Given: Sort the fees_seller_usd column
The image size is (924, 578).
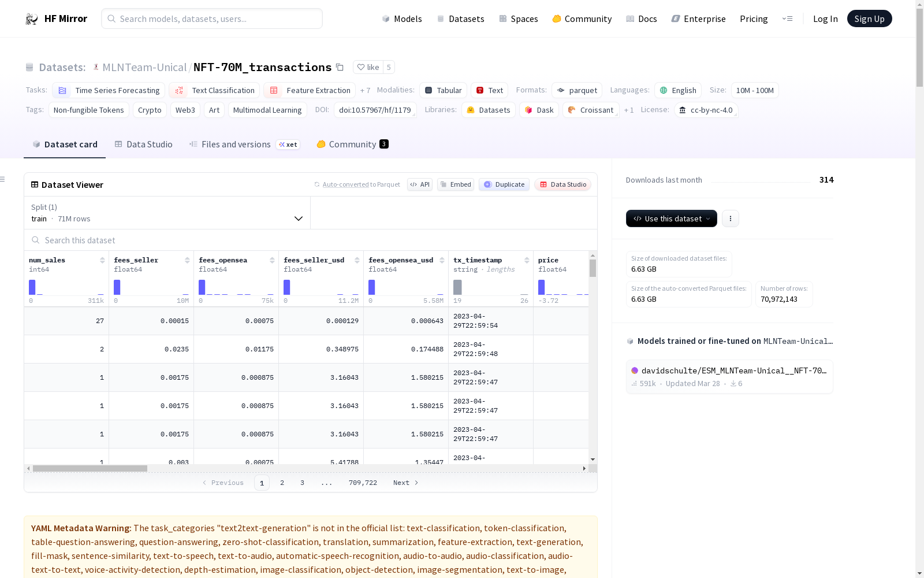Looking at the screenshot, I should (357, 260).
